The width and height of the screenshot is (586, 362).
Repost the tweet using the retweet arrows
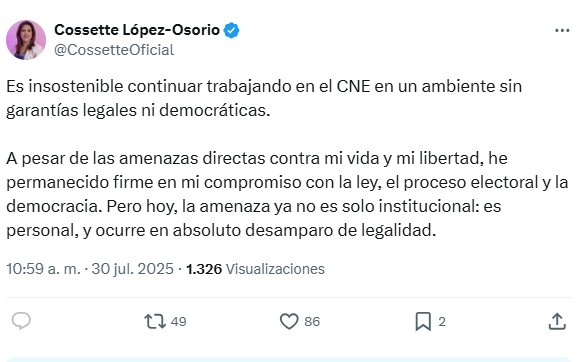click(155, 321)
